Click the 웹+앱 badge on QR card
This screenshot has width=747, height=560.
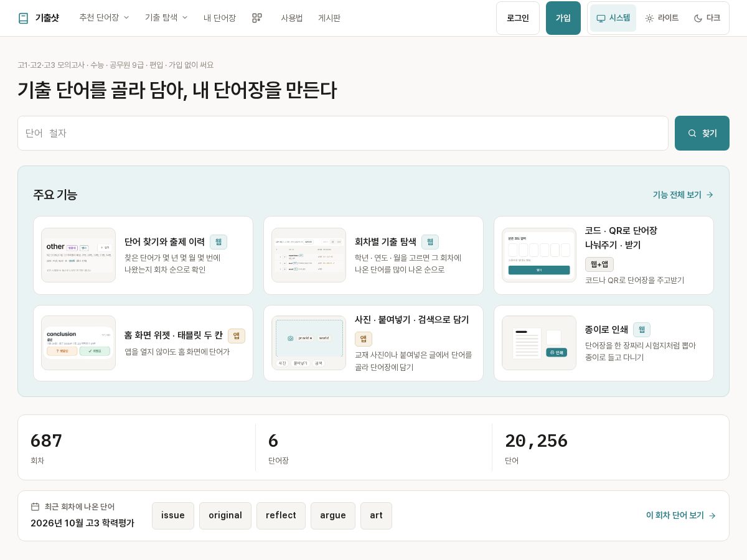pyautogui.click(x=599, y=264)
